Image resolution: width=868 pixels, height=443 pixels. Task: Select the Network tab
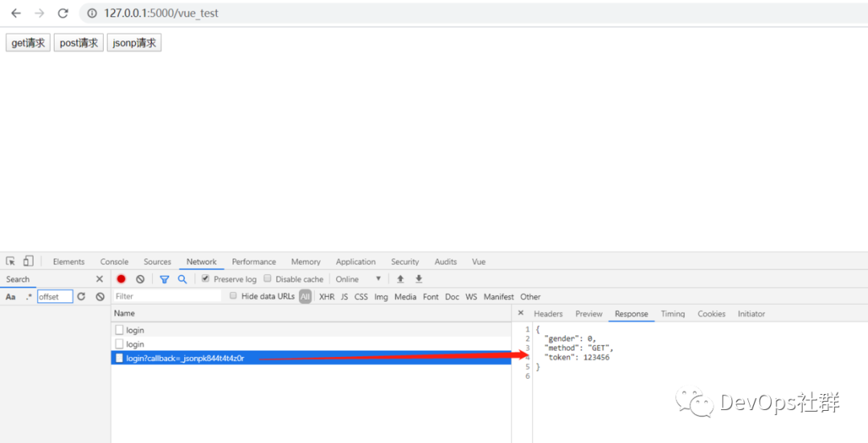click(x=202, y=261)
